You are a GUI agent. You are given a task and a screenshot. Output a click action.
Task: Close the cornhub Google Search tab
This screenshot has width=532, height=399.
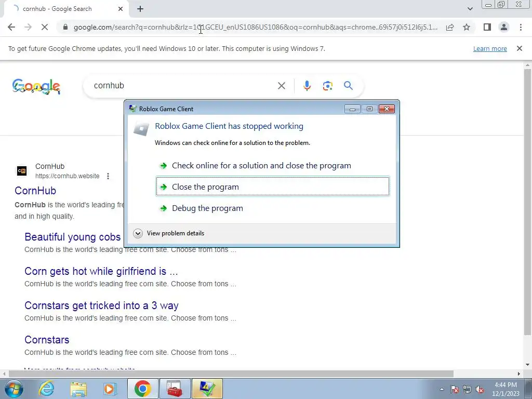coord(121,9)
